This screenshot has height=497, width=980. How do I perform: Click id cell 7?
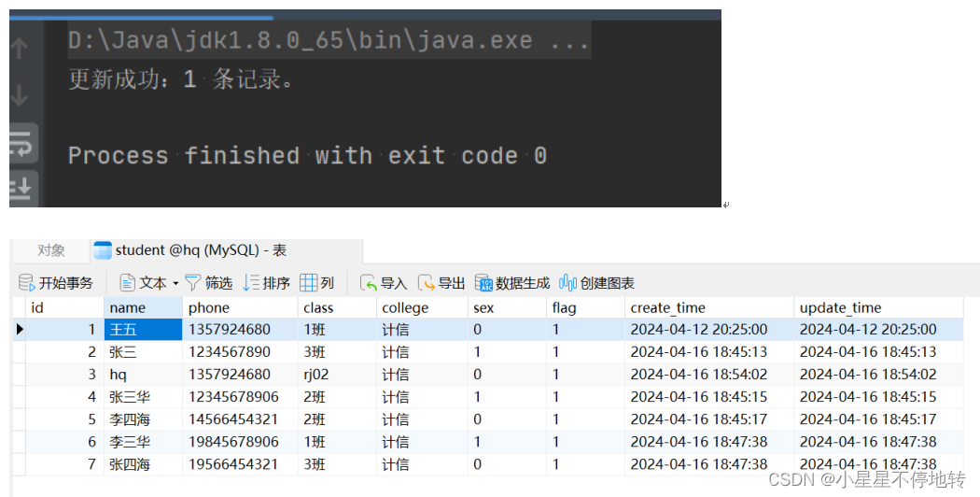click(65, 464)
